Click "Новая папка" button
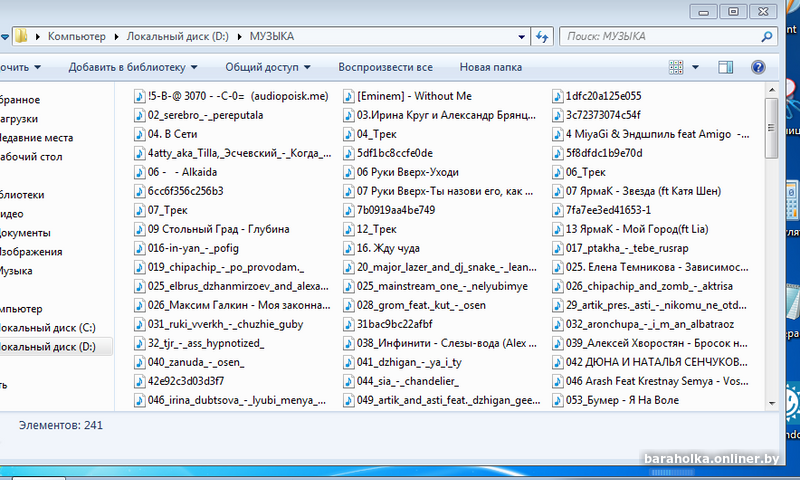The image size is (800, 480). coord(490,67)
